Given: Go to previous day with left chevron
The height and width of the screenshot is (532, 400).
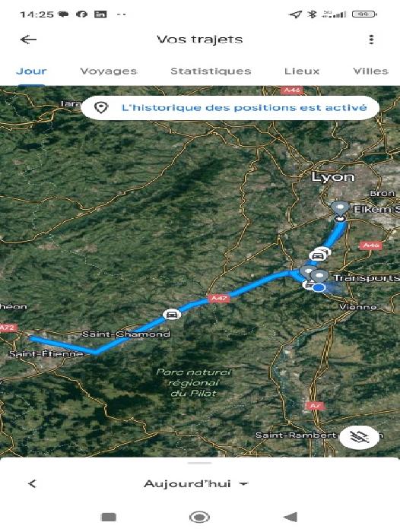Looking at the screenshot, I should 32,483.
